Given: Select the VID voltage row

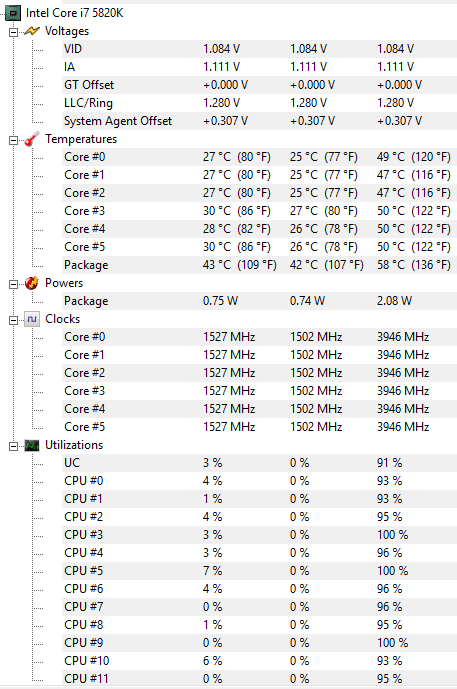Looking at the screenshot, I should click(x=259, y=49).
